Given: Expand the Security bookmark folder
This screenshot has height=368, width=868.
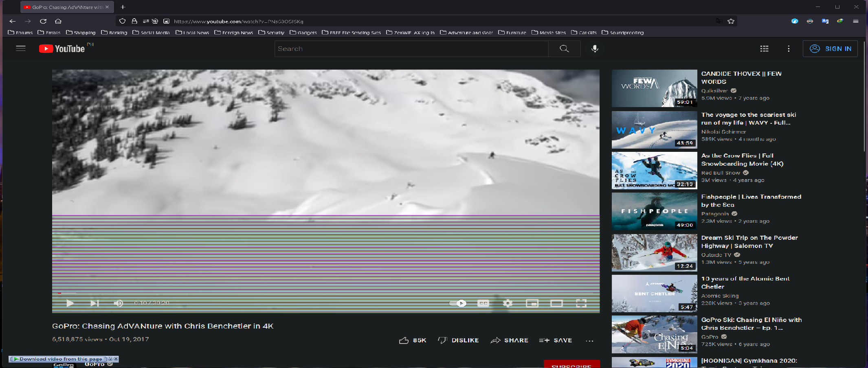Looking at the screenshot, I should (x=271, y=33).
